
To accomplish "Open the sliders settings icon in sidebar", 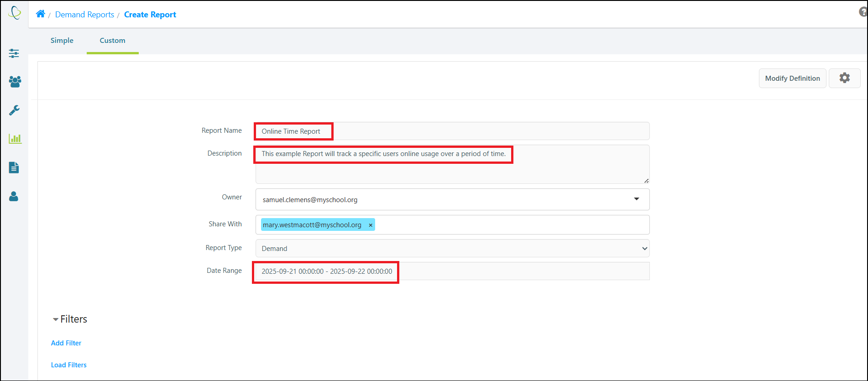I will [x=14, y=53].
